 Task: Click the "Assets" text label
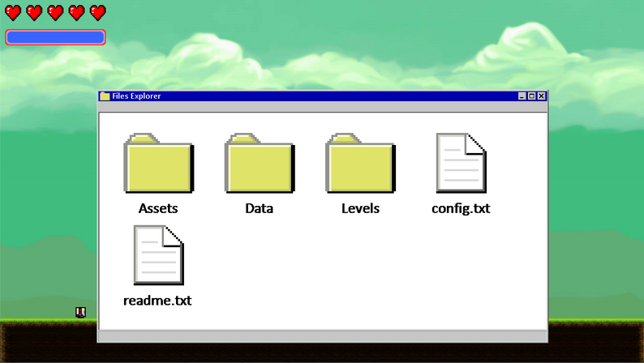[158, 208]
